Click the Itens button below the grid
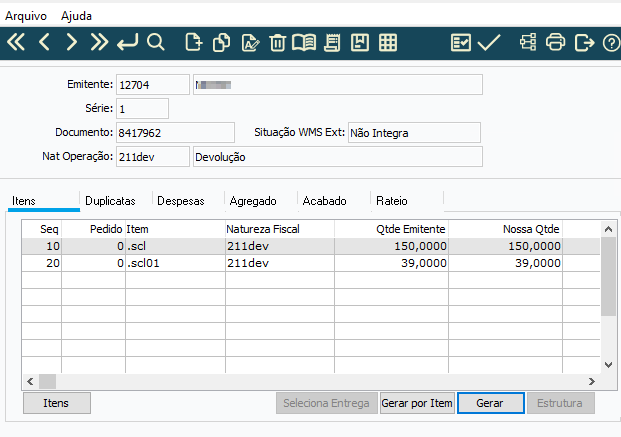 click(56, 403)
